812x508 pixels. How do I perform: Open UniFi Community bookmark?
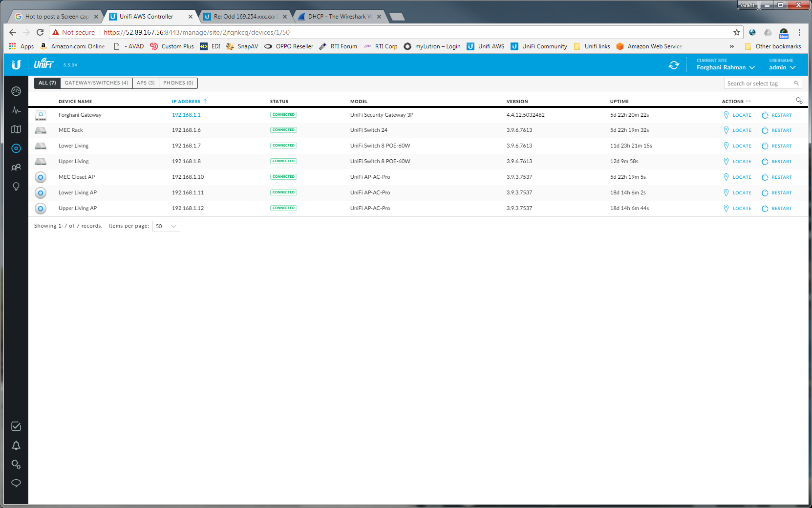point(539,46)
